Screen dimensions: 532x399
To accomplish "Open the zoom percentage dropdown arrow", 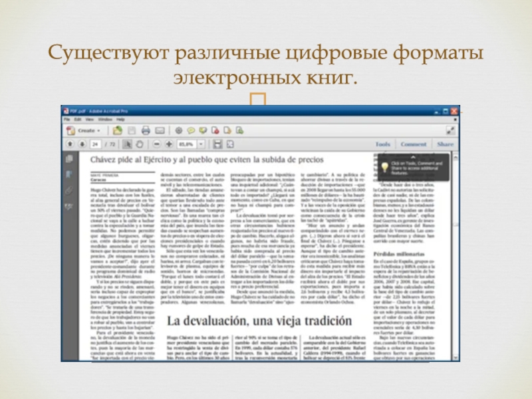I will pyautogui.click(x=201, y=144).
